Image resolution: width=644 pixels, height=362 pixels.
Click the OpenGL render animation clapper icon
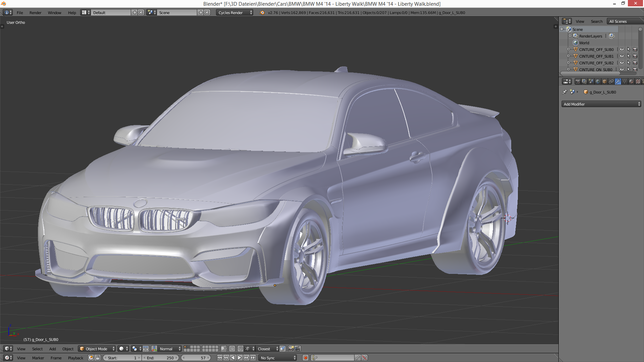coord(298,349)
